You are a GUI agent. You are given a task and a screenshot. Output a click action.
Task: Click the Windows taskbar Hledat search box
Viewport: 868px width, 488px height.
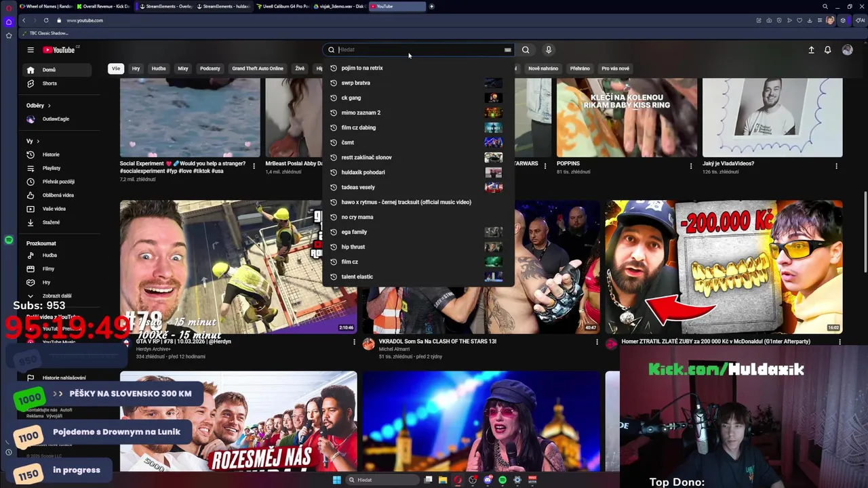coord(382,480)
